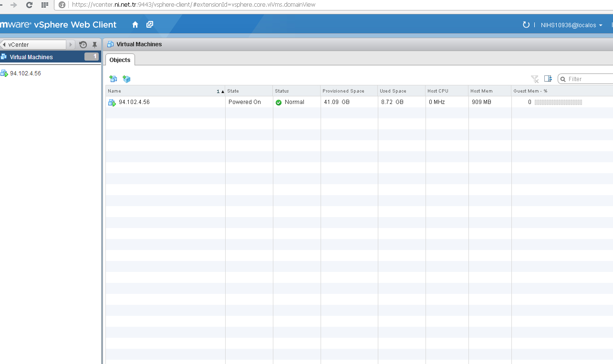Reload the browser page
The width and height of the screenshot is (613, 364).
point(29,5)
